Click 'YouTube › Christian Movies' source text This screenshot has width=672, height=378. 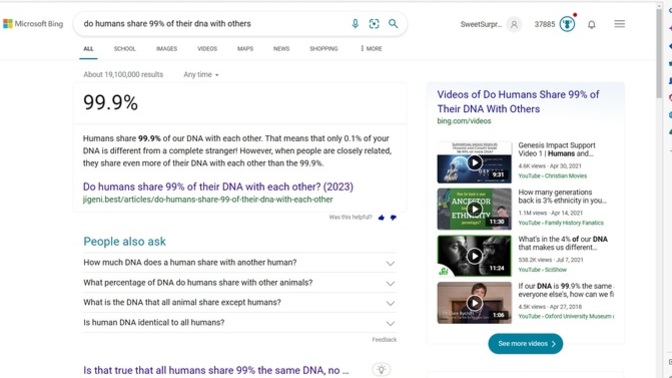552,176
